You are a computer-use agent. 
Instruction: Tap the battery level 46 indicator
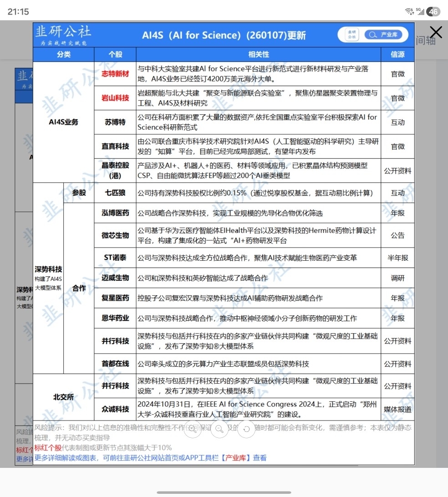pyautogui.click(x=433, y=12)
